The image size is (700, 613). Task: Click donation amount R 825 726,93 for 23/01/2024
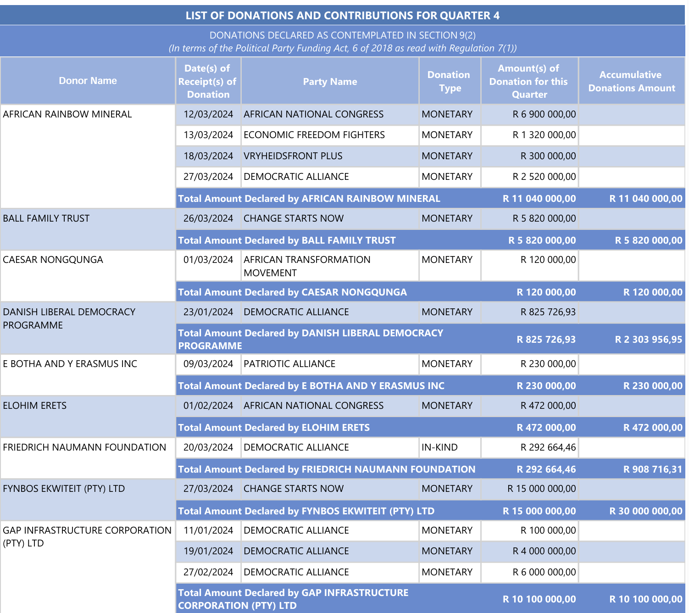(548, 312)
